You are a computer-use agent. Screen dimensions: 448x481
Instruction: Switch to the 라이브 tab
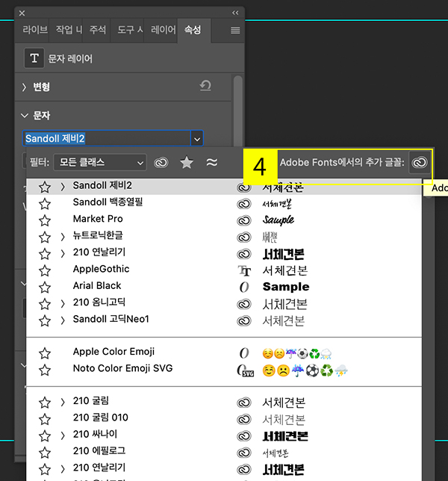35,30
